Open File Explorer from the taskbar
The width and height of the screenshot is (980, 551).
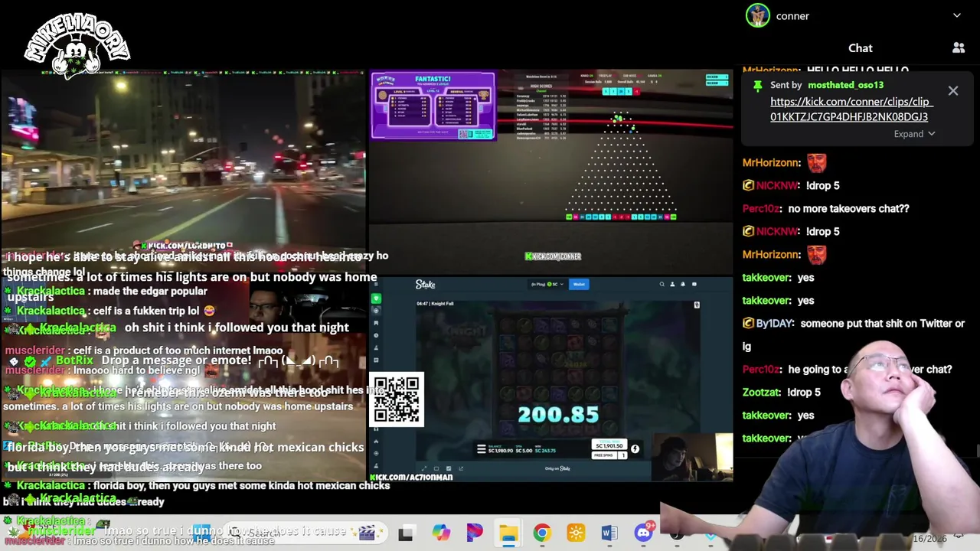[508, 533]
